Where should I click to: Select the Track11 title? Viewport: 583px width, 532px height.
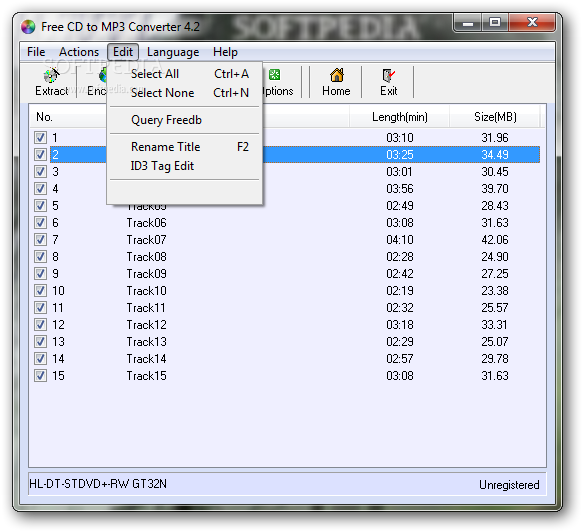point(146,308)
